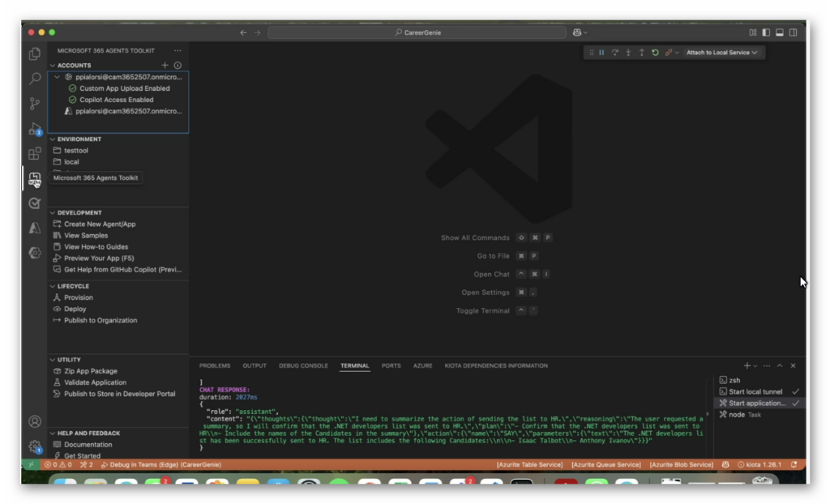Collapse the Environment section

pyautogui.click(x=53, y=139)
